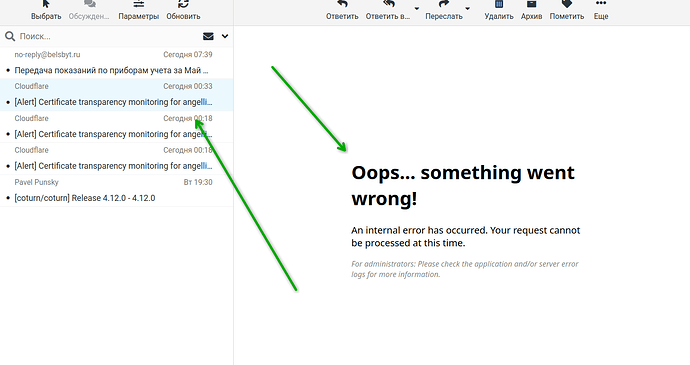Open the Еще more-actions menu
690x365 pixels.
(601, 10)
